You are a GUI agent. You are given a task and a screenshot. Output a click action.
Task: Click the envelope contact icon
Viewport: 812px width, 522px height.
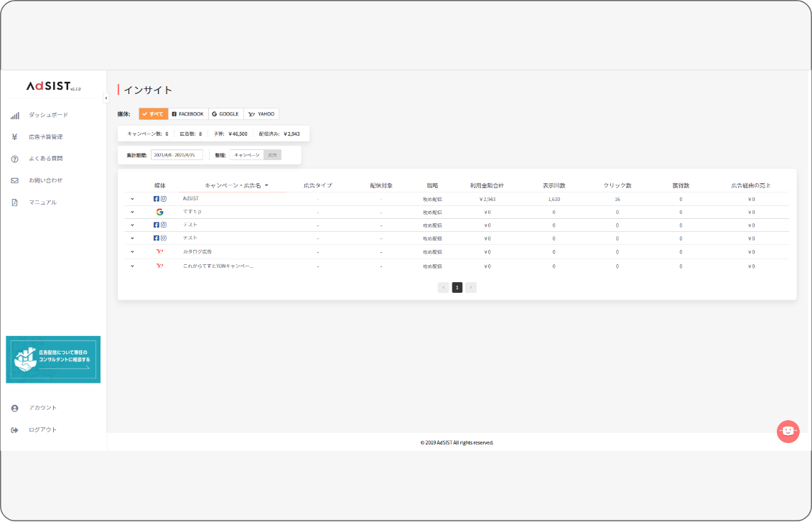coord(14,180)
